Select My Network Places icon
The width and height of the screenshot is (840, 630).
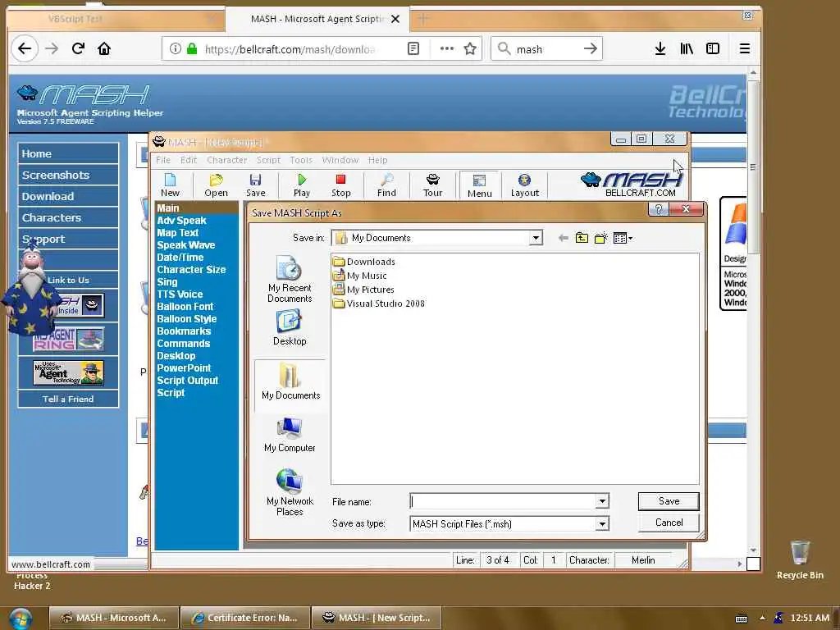tap(290, 493)
